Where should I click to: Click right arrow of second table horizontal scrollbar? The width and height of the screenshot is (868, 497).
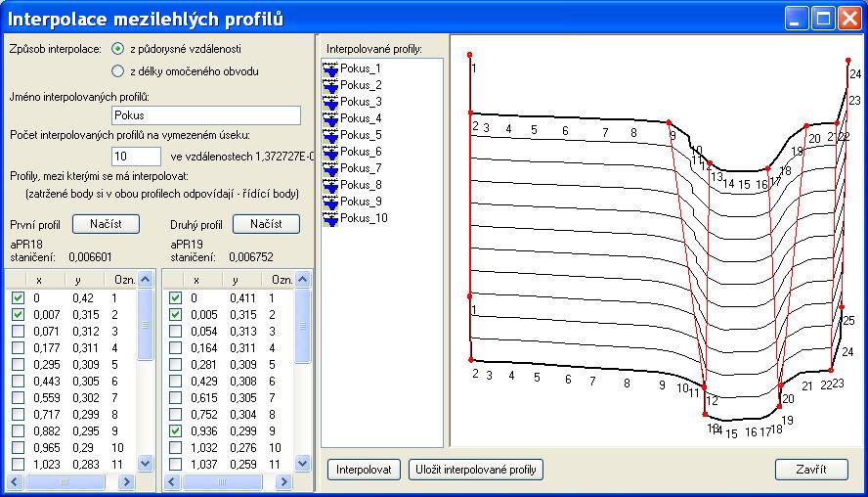pos(284,482)
